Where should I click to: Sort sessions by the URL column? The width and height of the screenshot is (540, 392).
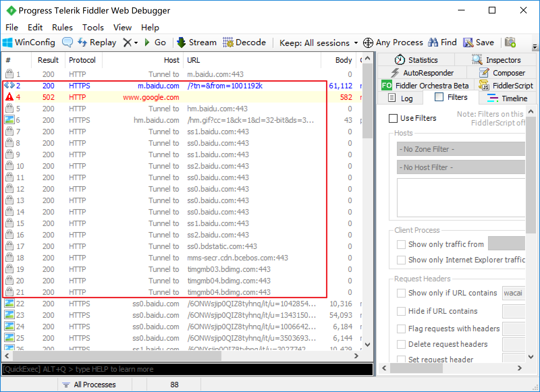click(x=252, y=60)
